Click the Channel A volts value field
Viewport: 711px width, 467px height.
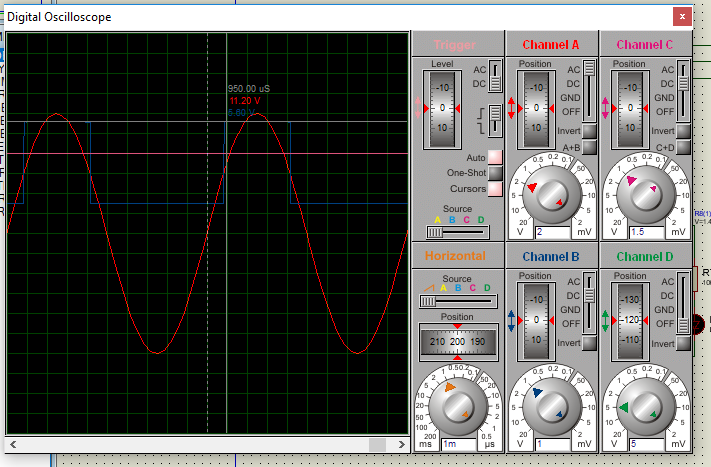point(553,232)
